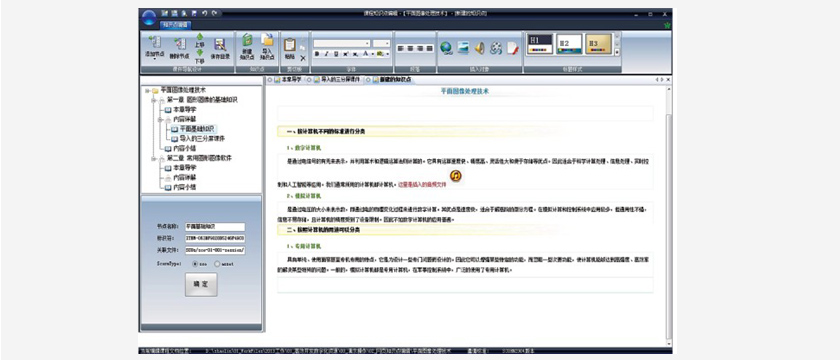Justify the paragraph text
The image size is (840, 360).
[429, 48]
